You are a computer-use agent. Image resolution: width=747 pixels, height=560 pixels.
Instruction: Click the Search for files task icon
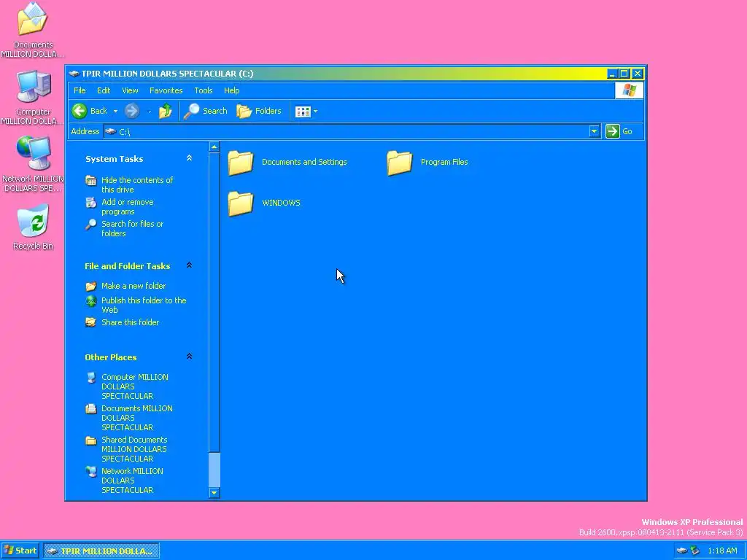[x=91, y=225]
